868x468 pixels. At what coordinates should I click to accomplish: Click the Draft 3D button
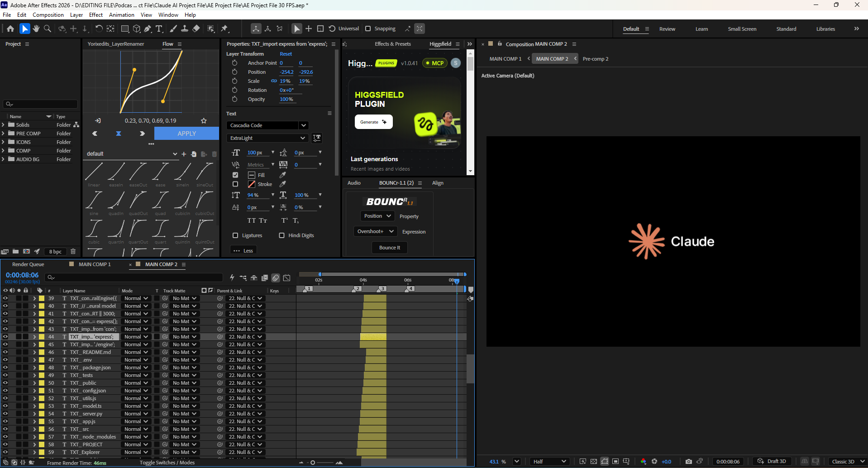pos(772,461)
